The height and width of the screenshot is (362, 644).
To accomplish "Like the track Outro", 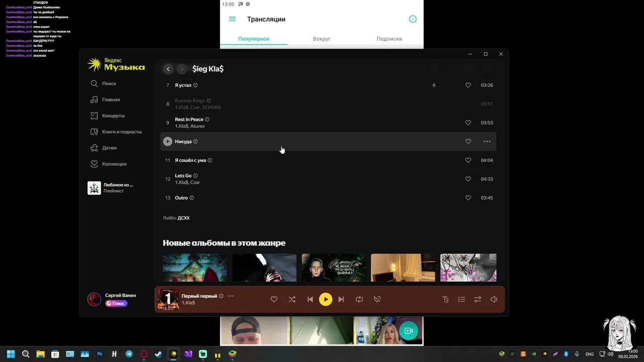I will point(468,198).
